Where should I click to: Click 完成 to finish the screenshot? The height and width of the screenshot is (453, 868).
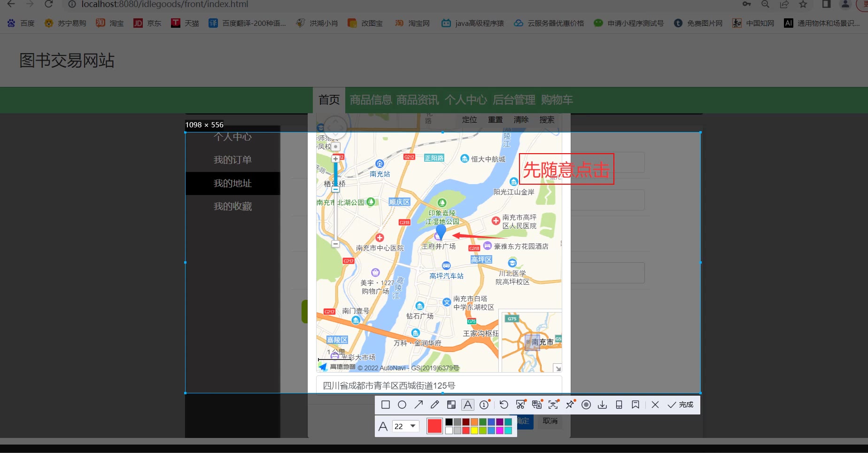(681, 405)
